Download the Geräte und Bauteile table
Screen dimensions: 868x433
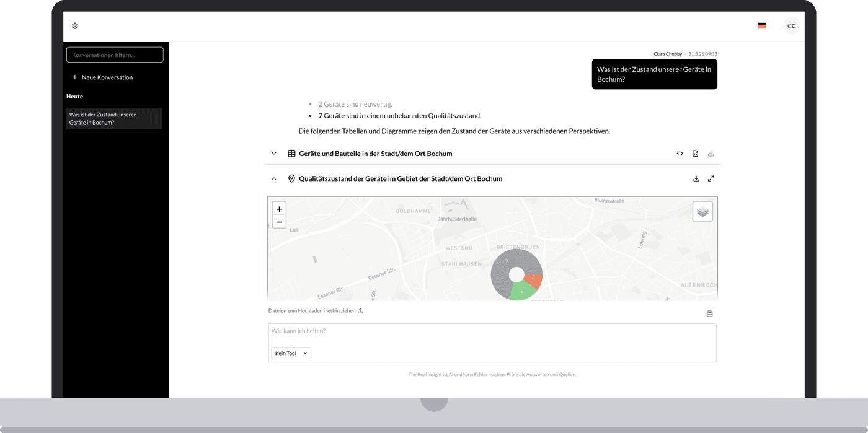pos(711,154)
